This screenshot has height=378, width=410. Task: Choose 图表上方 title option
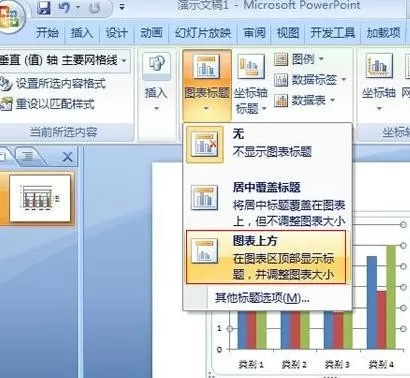click(266, 257)
